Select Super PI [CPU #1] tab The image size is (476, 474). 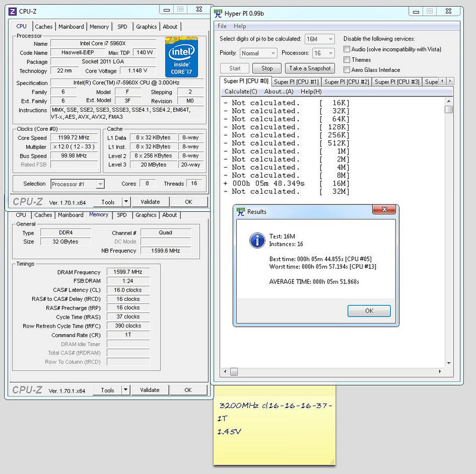coord(296,81)
